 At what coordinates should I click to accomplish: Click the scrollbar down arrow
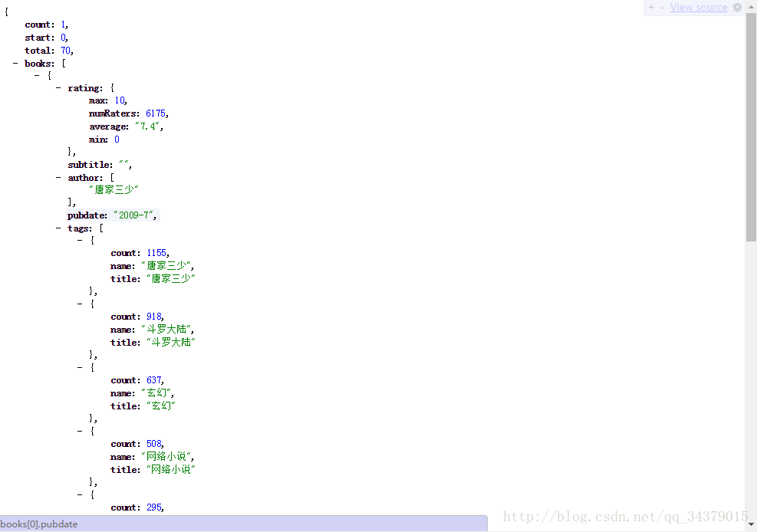(751, 525)
